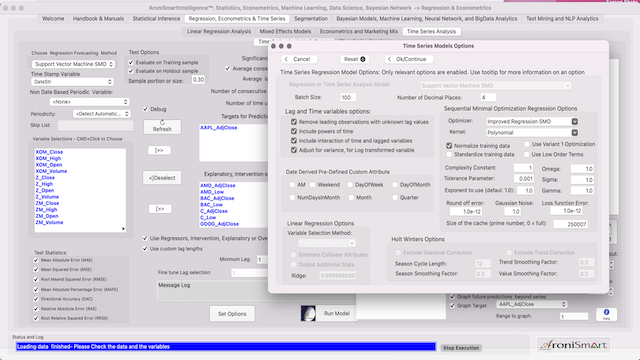
Task: Click the Run Model button
Action: 336,313
